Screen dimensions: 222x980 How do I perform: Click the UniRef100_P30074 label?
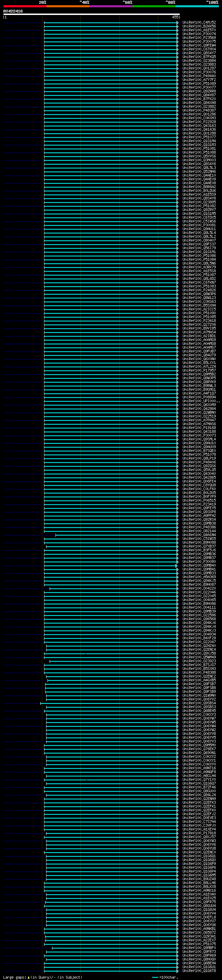[199, 34]
